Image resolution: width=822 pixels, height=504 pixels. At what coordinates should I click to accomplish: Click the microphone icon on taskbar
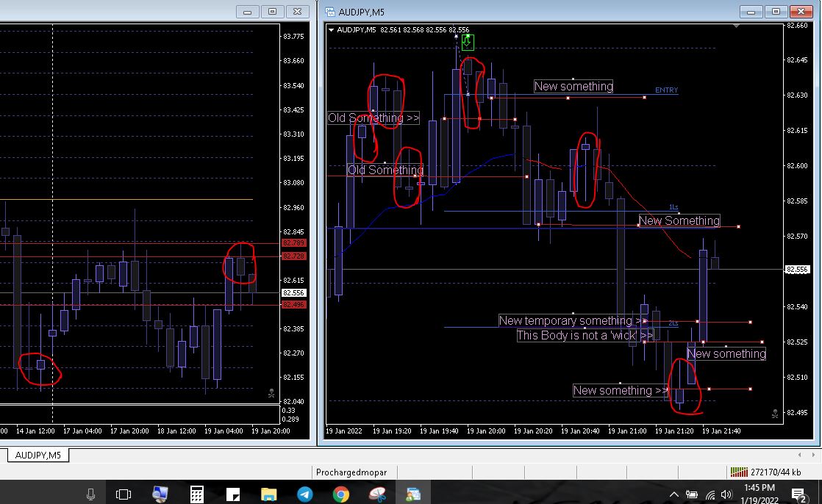pos(91,494)
